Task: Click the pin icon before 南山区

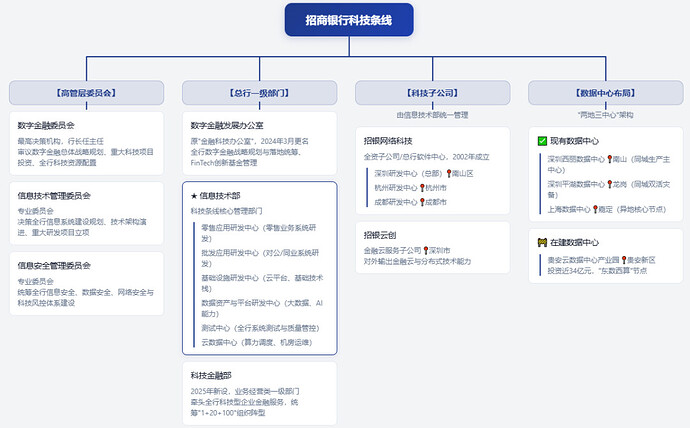Action: coord(449,173)
